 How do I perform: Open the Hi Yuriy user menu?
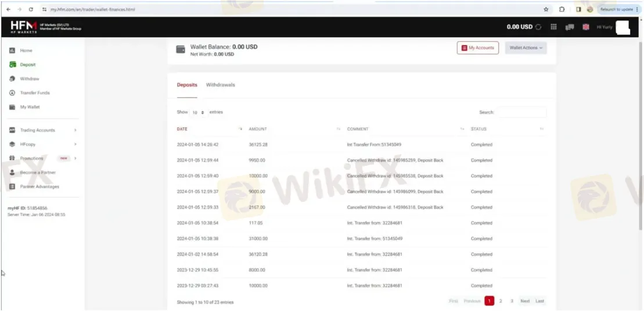pos(604,27)
